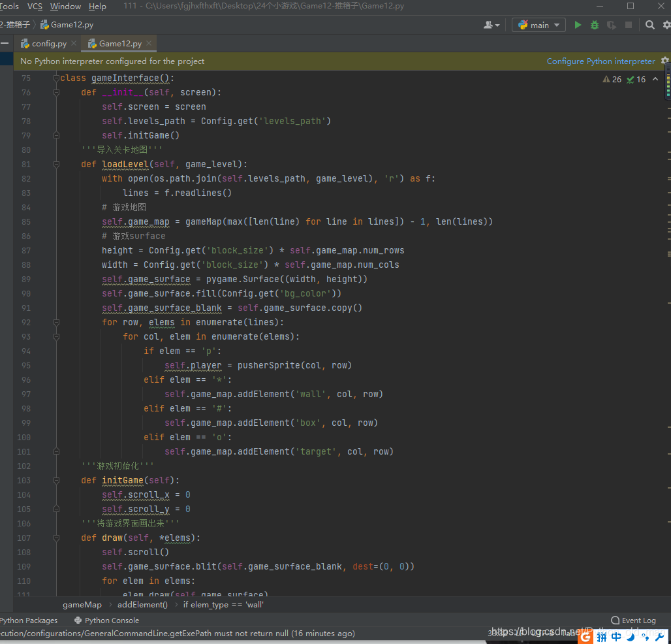
Task: Click the fold end marker on line 79
Action: [x=56, y=135]
